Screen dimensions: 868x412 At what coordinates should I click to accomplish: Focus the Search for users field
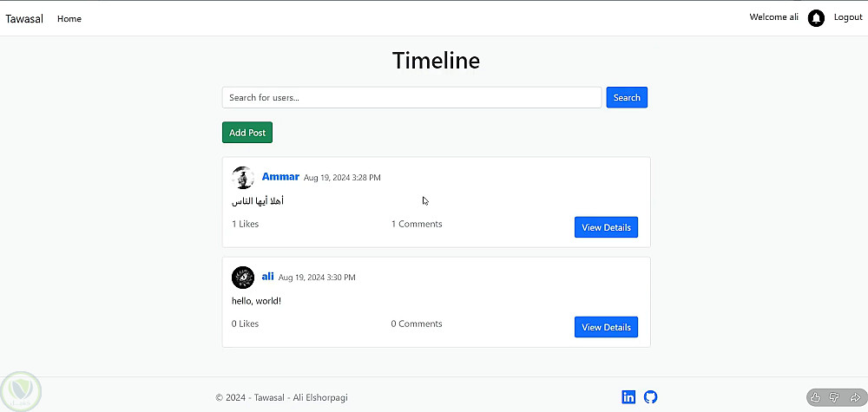pyautogui.click(x=411, y=98)
